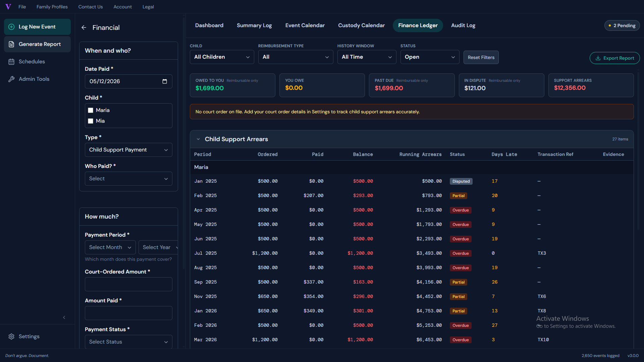Viewport: 644px width, 362px height.
Task: Click the Generate Report button
Action: [x=37, y=44]
